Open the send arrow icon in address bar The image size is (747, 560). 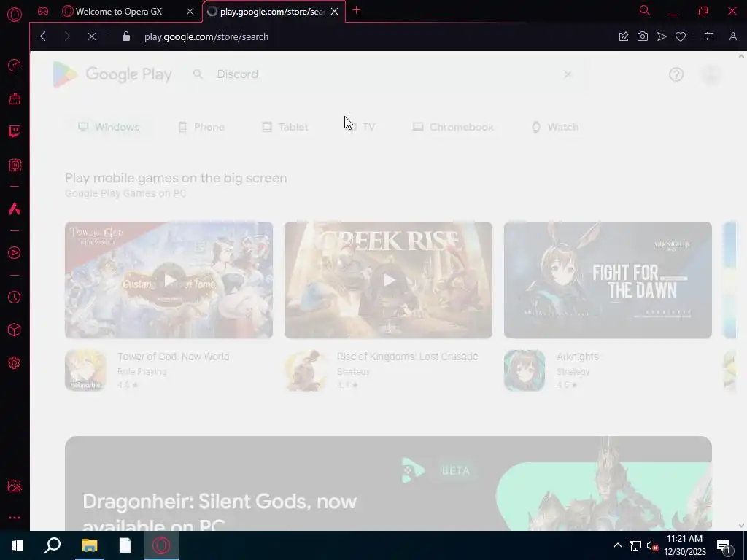coord(662,36)
